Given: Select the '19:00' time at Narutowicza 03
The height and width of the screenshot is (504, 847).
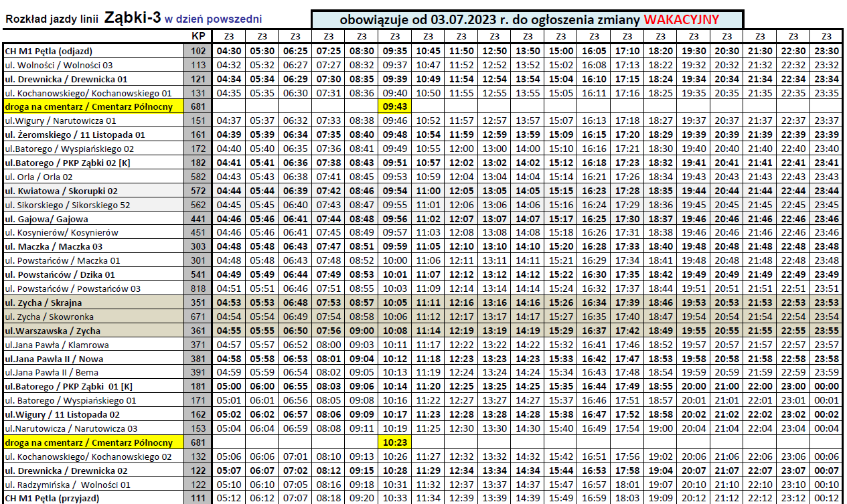Looking at the screenshot, I should pyautogui.click(x=661, y=428).
